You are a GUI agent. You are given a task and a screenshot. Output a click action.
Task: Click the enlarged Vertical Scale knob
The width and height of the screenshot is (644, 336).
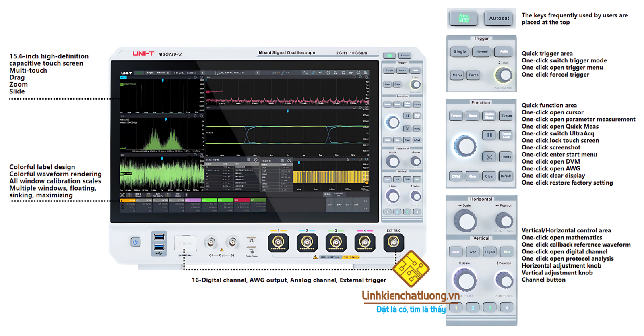pos(465,280)
